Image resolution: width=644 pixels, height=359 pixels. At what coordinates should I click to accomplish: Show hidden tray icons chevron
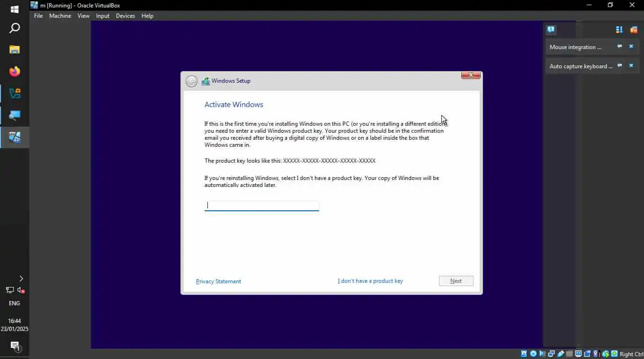(21, 279)
